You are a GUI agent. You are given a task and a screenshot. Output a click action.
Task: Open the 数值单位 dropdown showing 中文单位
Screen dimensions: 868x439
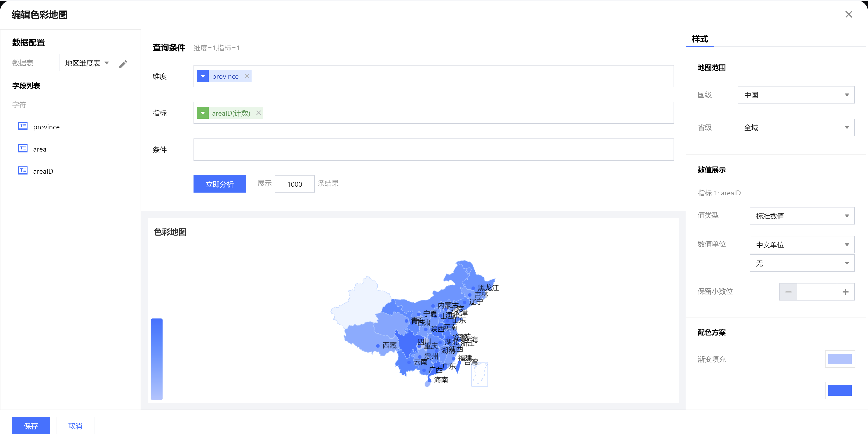point(802,245)
